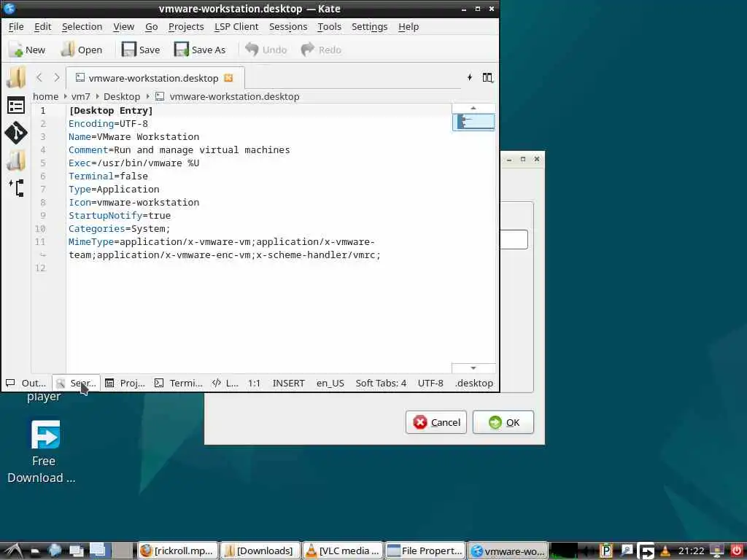Click the scrollbar down arrow
The image size is (747, 560).
pos(473,368)
